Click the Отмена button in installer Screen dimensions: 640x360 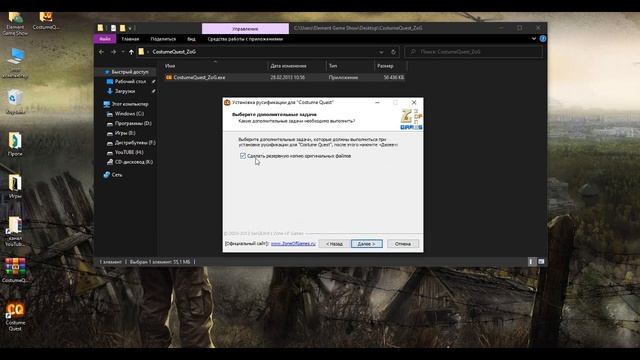pos(402,244)
